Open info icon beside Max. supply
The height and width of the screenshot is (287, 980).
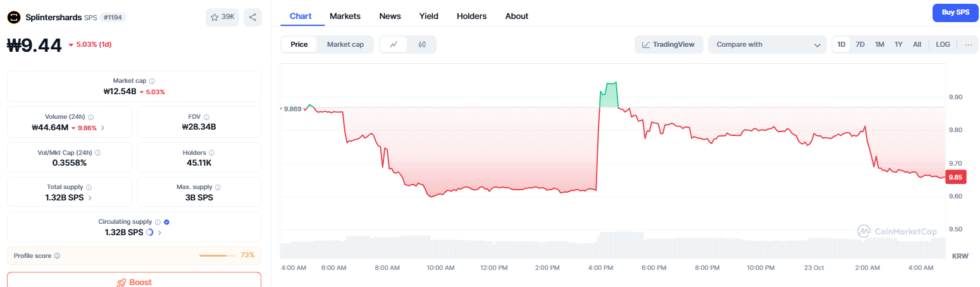[218, 187]
